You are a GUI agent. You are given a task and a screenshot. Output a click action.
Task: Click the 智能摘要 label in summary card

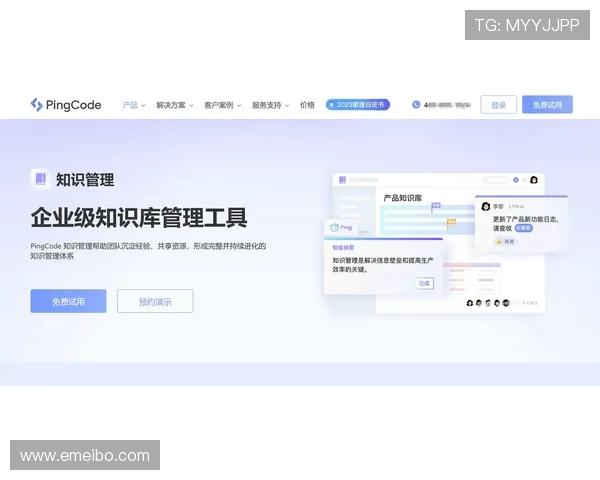[x=343, y=248]
